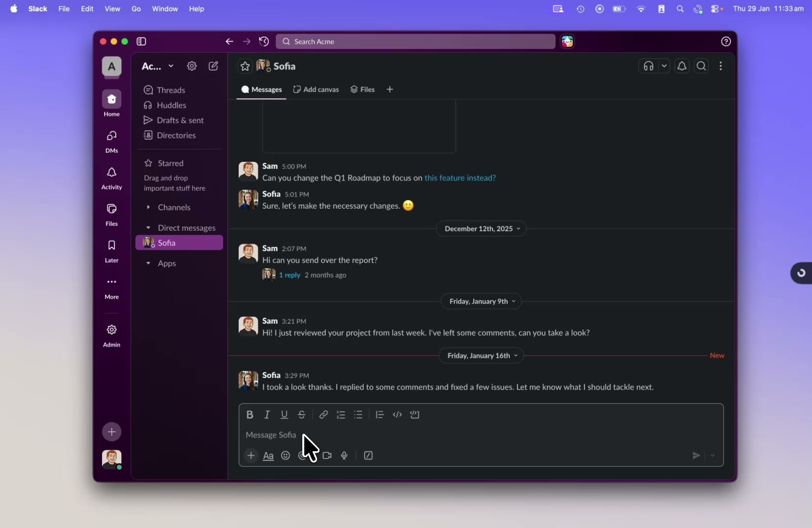Open the December 12th, 2025 date dropdown
The width and height of the screenshot is (812, 528).
(482, 229)
